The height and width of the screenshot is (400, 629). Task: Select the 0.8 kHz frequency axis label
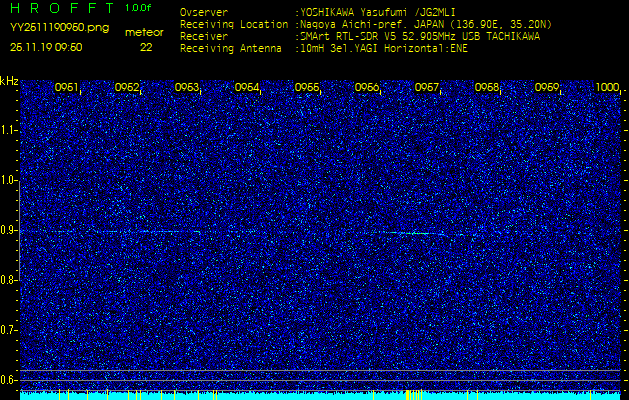click(x=8, y=280)
